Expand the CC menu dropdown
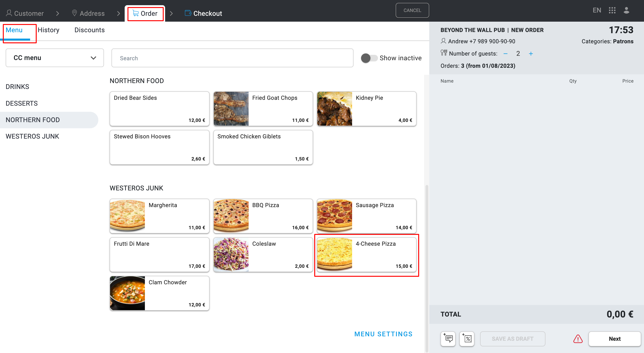Image resolution: width=644 pixels, height=353 pixels. (55, 58)
